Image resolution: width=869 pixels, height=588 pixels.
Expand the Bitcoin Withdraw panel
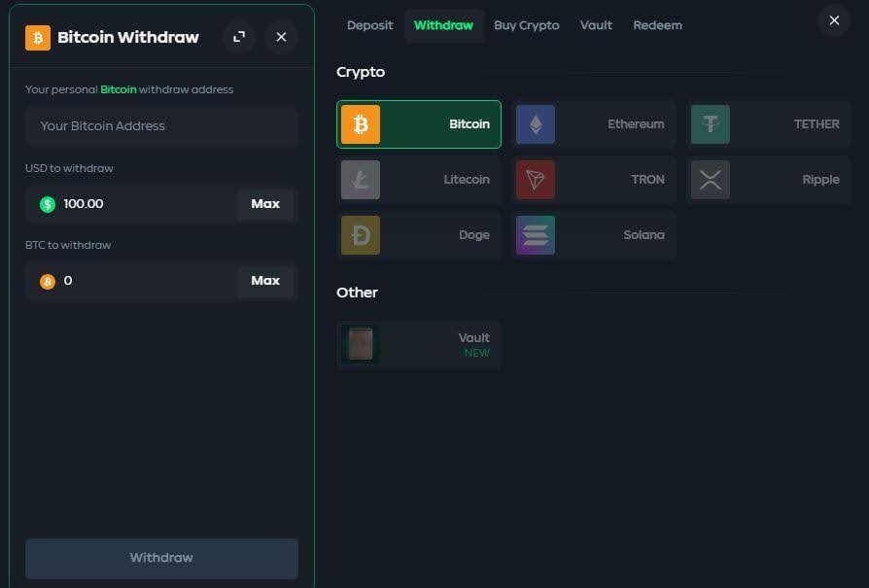pyautogui.click(x=239, y=37)
